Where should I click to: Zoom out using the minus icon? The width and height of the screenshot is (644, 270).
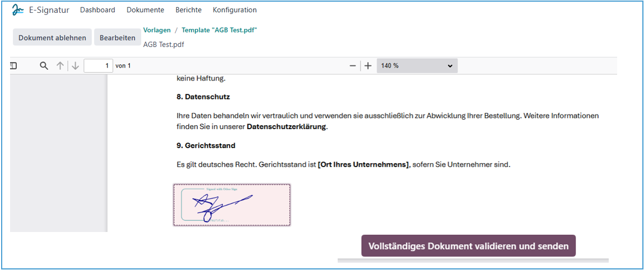[353, 66]
